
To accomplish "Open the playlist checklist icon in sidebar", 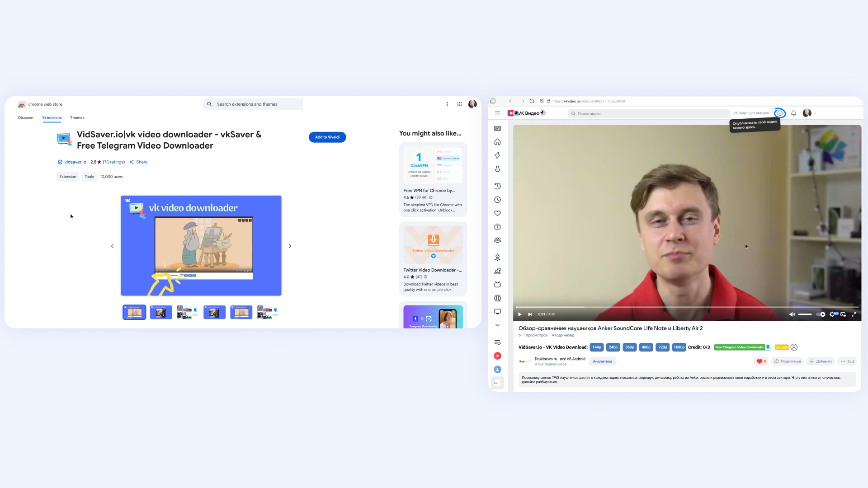I will [x=497, y=343].
